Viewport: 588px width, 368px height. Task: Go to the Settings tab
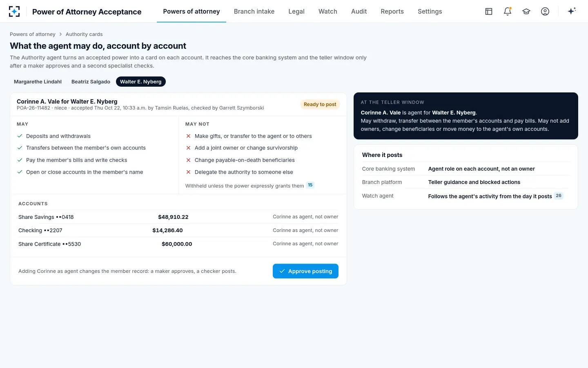click(430, 11)
